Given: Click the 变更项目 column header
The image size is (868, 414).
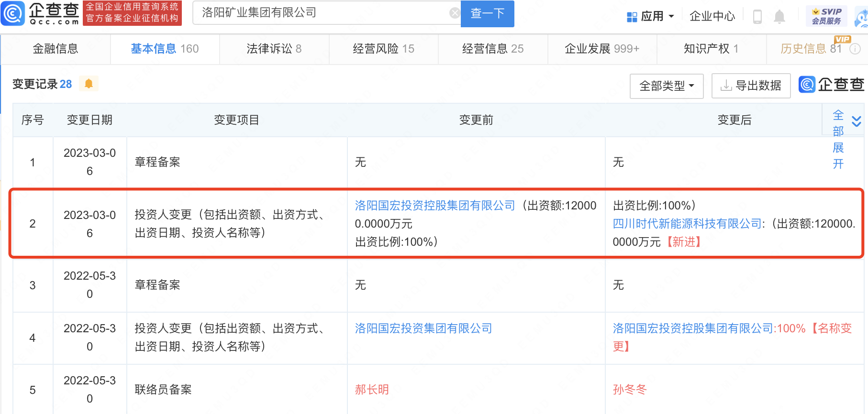Looking at the screenshot, I should [236, 120].
